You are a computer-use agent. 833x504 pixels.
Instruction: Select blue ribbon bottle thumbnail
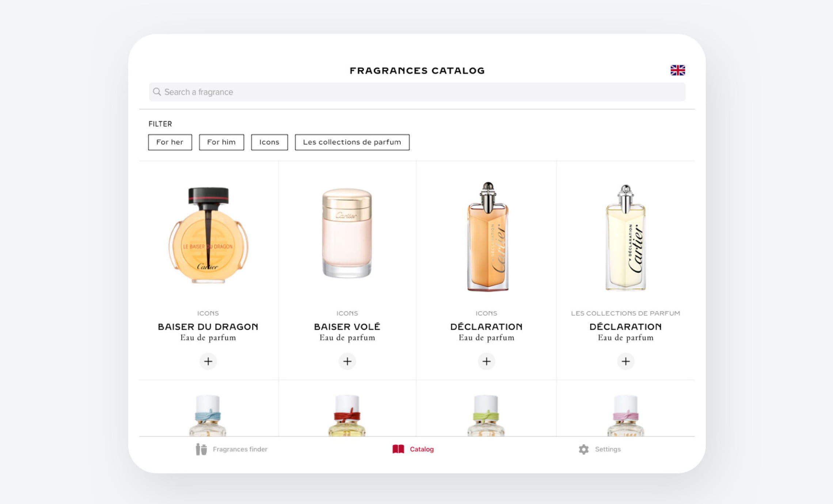tap(208, 415)
